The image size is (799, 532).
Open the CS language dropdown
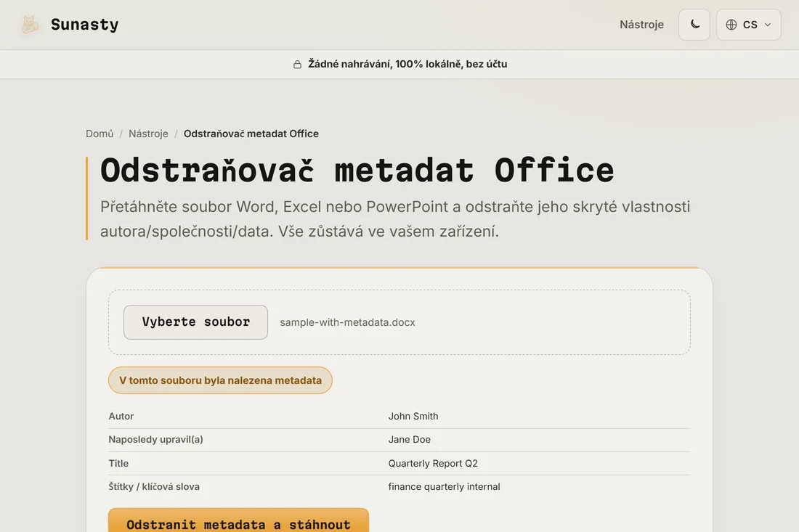749,25
